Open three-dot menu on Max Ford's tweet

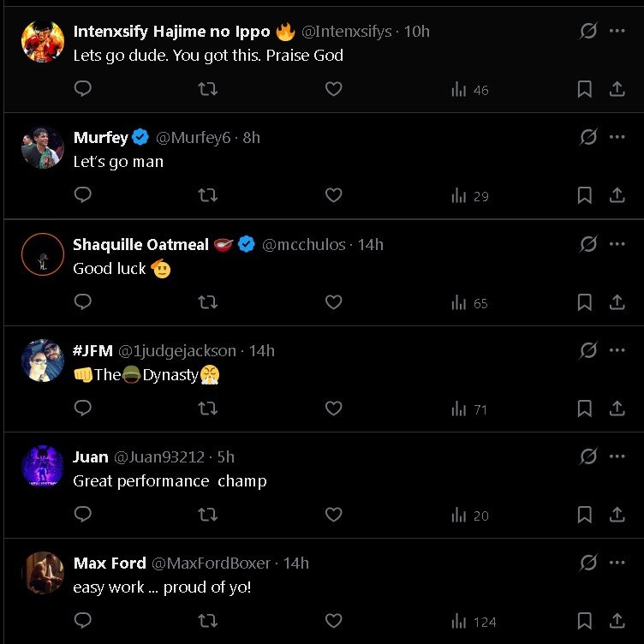click(617, 563)
